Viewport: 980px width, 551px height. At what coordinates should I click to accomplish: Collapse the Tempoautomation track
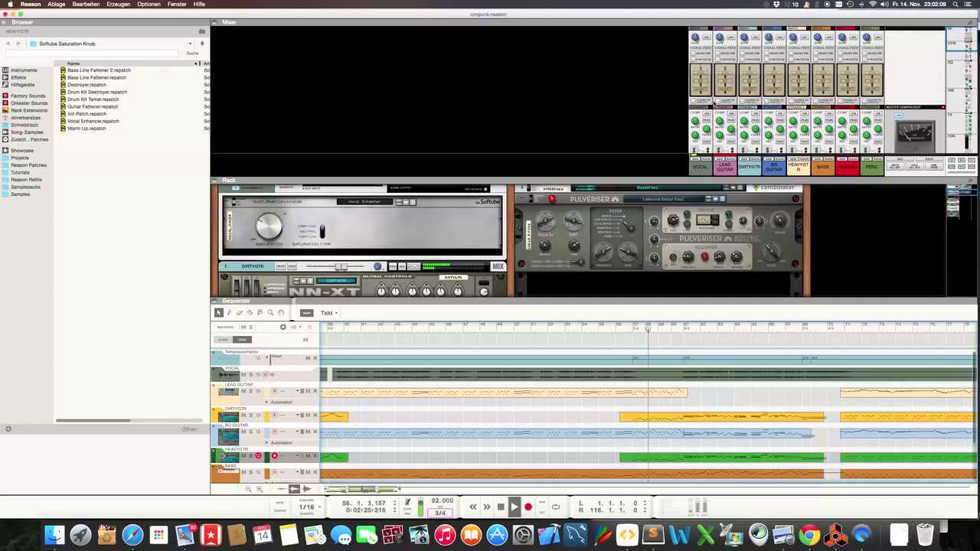point(214,352)
